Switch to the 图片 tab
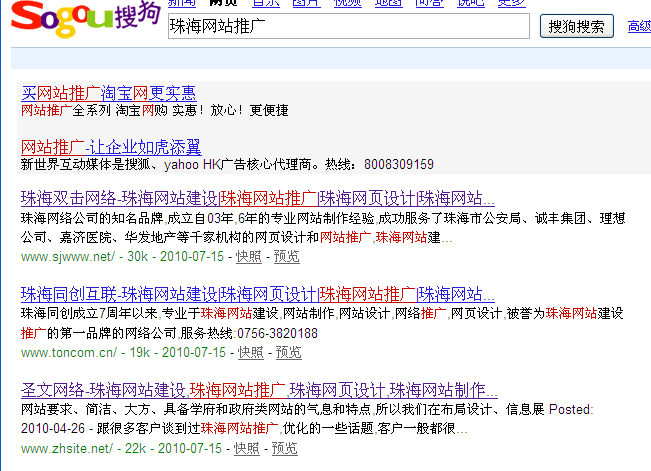 305,4
